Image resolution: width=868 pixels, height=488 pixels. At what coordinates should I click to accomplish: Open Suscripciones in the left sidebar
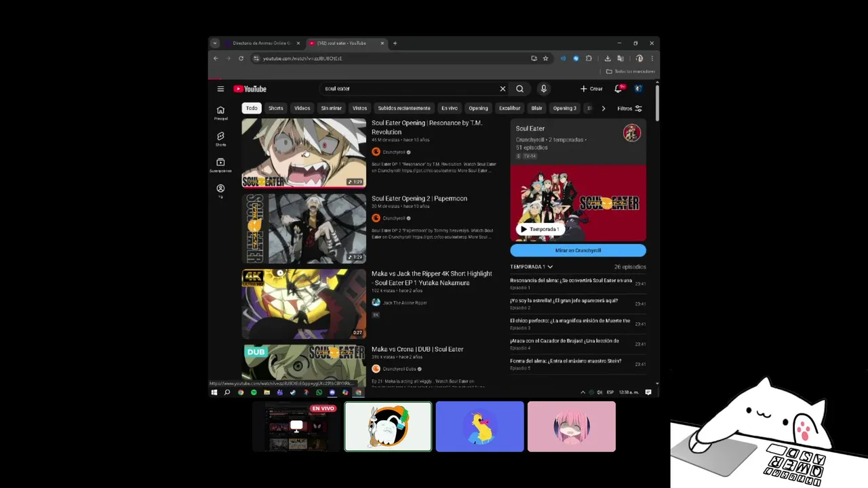[x=220, y=165]
